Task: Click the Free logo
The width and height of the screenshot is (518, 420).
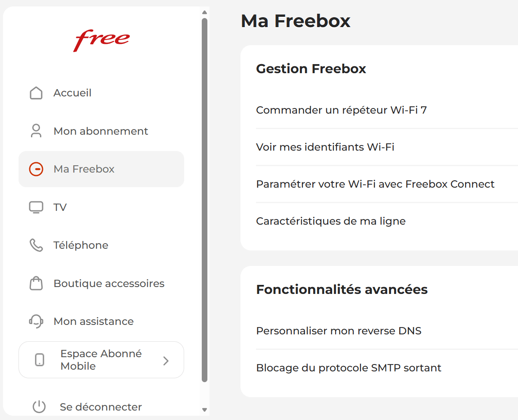Action: click(102, 40)
